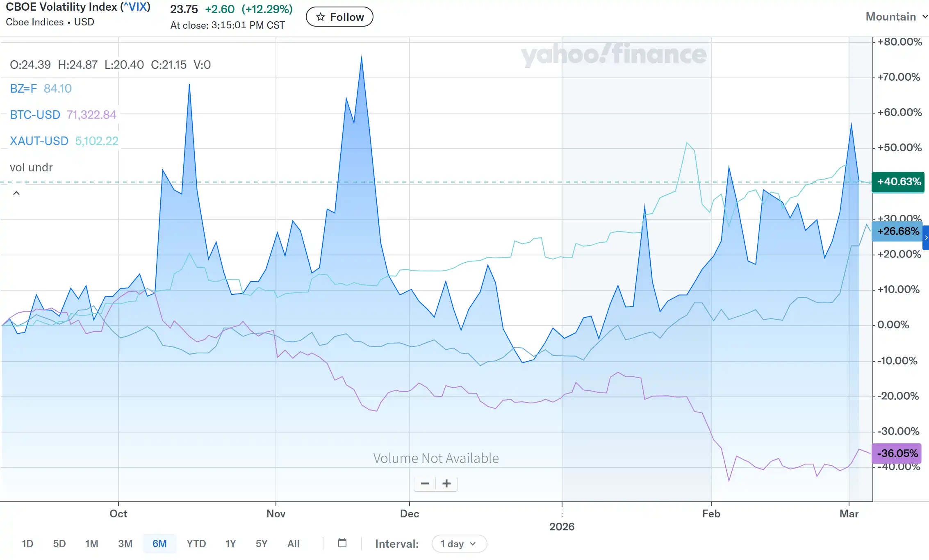929x560 pixels.
Task: Click the vol undr indicator label
Action: pos(31,167)
